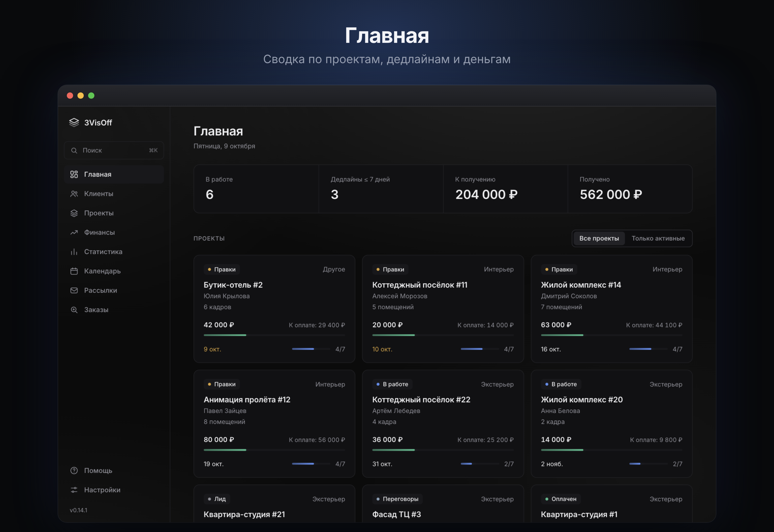Image resolution: width=774 pixels, height=532 pixels.
Task: Open the Жилой комплекс #14 project
Action: coord(611,309)
